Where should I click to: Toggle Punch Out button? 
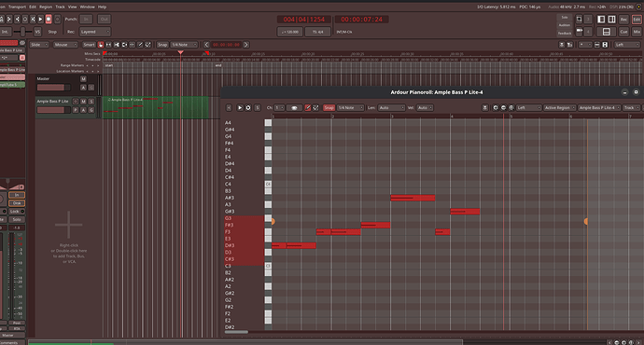click(x=104, y=20)
